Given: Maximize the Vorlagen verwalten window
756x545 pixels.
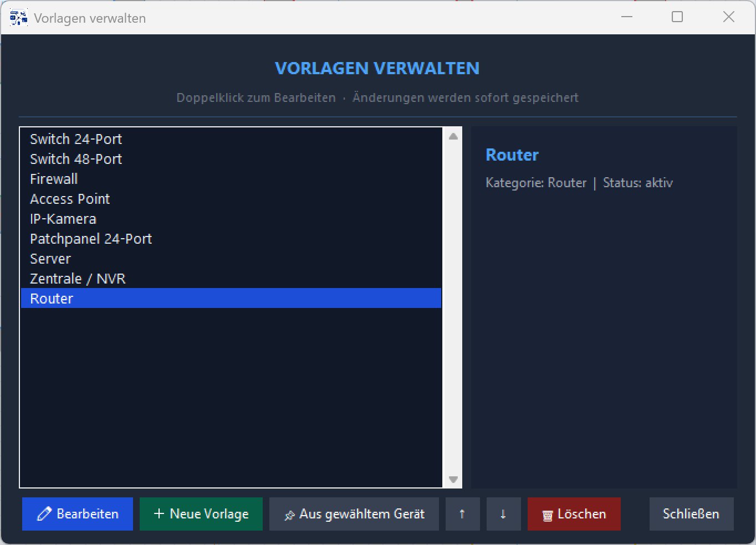Looking at the screenshot, I should [677, 17].
